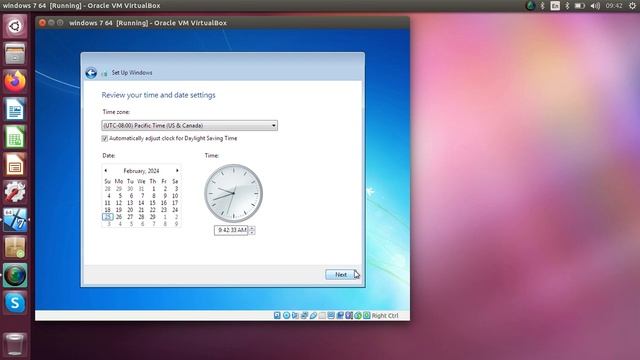Click the display settings icon in VirtualBox status bar
The image size is (640, 360).
(331, 316)
